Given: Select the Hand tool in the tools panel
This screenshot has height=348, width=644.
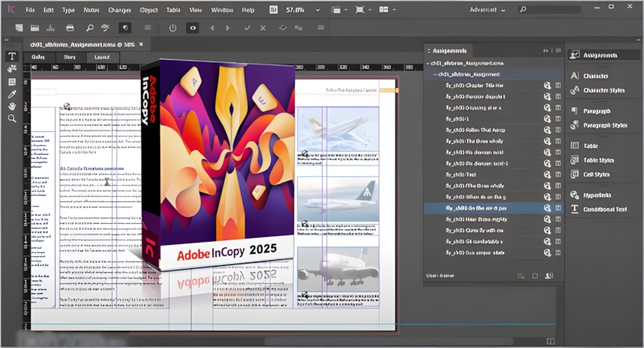Looking at the screenshot, I should [x=12, y=106].
